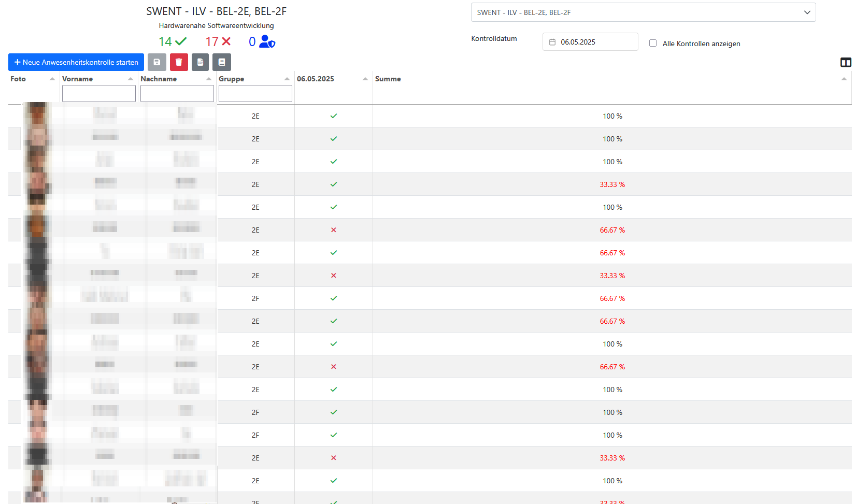Sort table by Nachname column header
Screen dimensions: 855x504
tap(159, 79)
